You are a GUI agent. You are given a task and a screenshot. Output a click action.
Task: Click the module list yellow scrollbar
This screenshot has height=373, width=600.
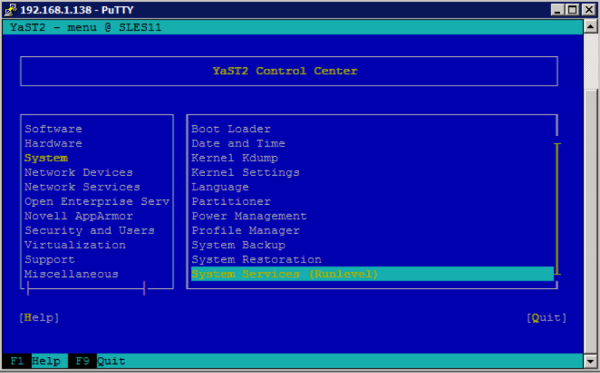(x=557, y=209)
